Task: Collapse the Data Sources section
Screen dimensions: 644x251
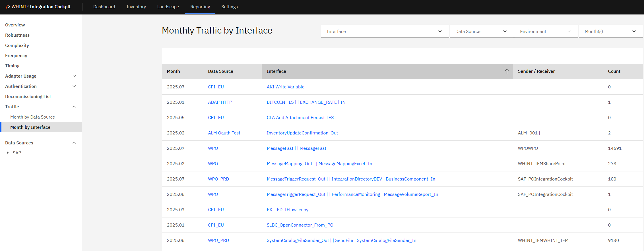Action: (x=74, y=143)
